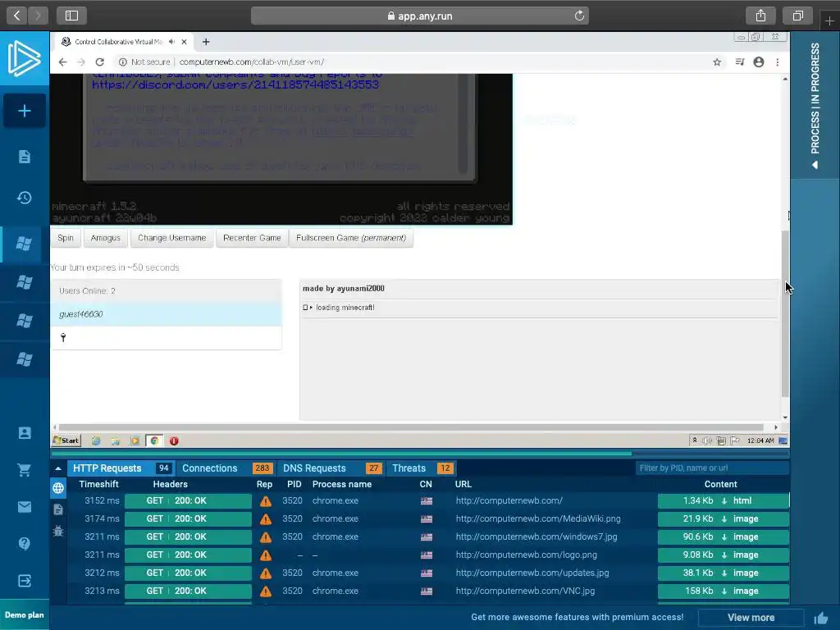Click the page vertical scrollbar thumb

click(785, 313)
